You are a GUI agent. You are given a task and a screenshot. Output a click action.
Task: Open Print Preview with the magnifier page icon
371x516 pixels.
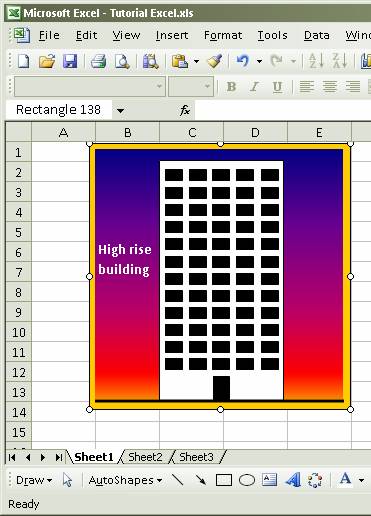tap(122, 61)
